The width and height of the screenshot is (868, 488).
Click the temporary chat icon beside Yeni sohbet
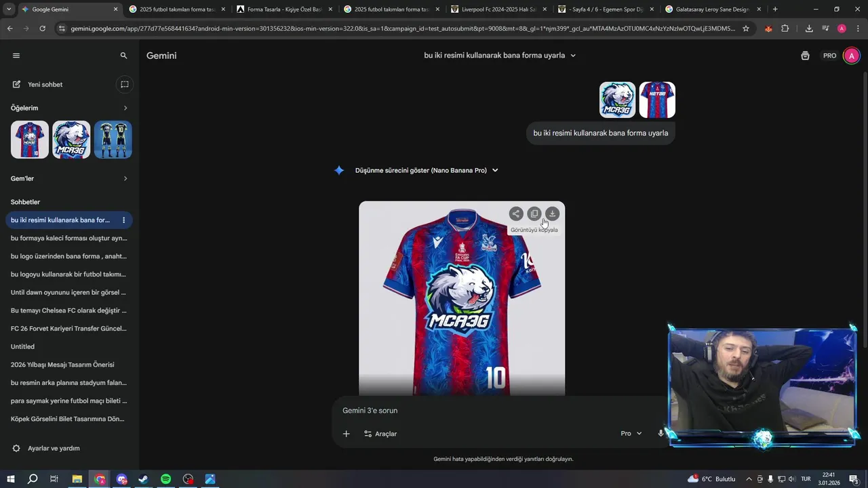point(124,84)
